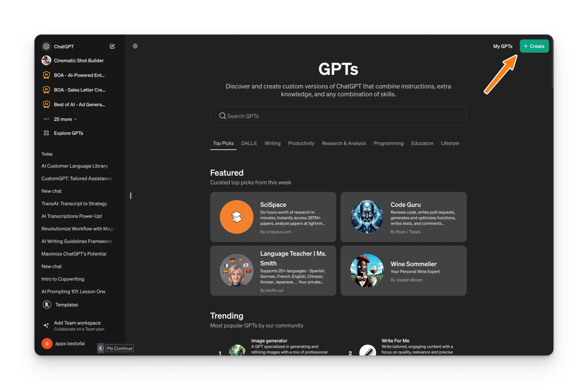Viewport: 588px width, 390px height.
Task: Open the Language Teacher | Ms. Smith card
Action: (x=273, y=271)
